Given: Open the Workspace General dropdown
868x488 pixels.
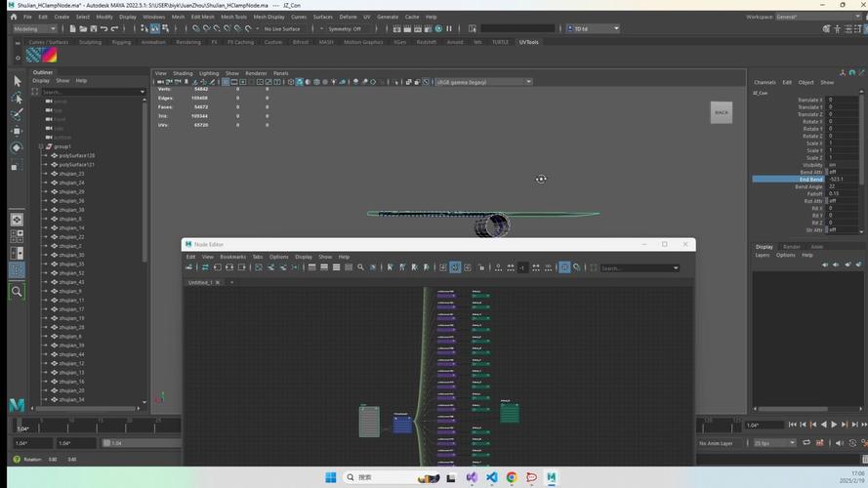Looking at the screenshot, I should (816, 17).
